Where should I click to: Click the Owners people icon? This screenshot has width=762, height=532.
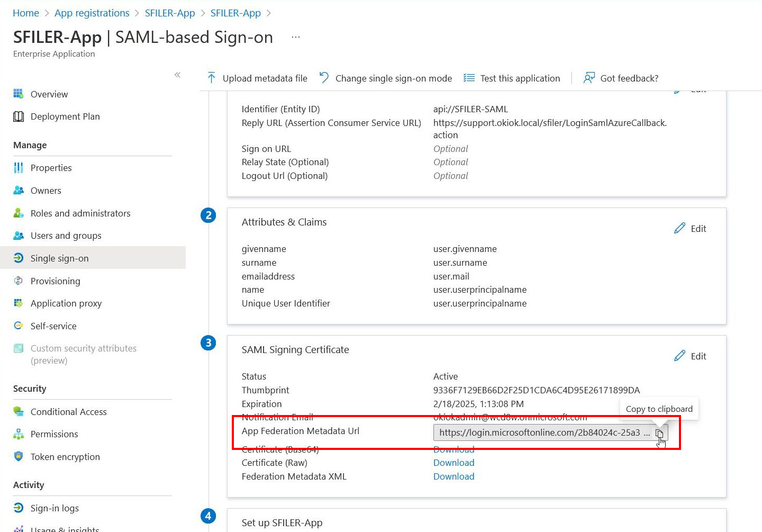tap(19, 191)
